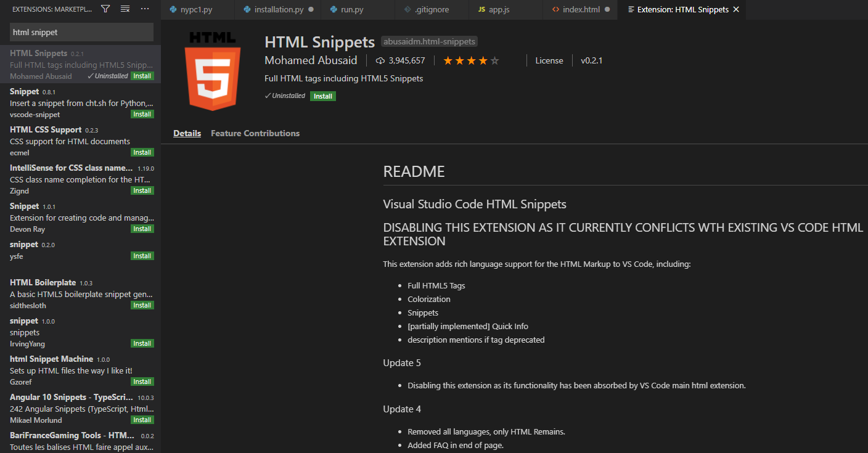Click the HTML Snippets title heading
Viewport: 868px width, 453px height.
(x=319, y=42)
